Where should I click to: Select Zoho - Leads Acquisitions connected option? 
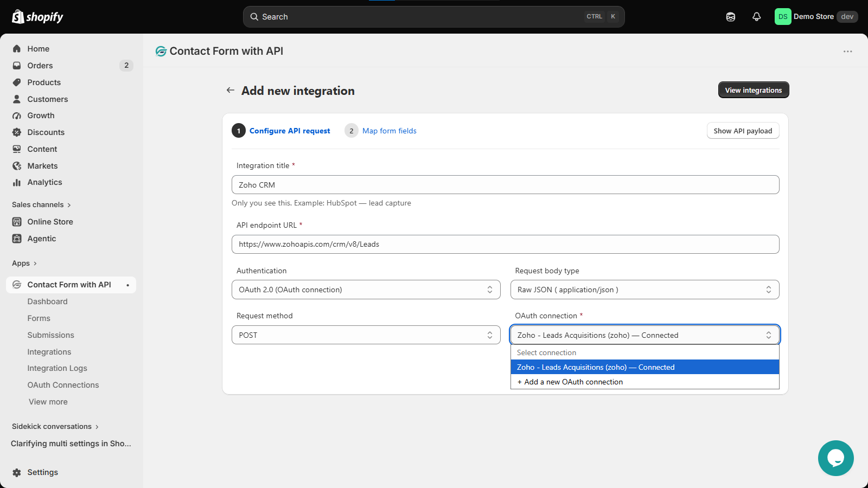tap(645, 367)
